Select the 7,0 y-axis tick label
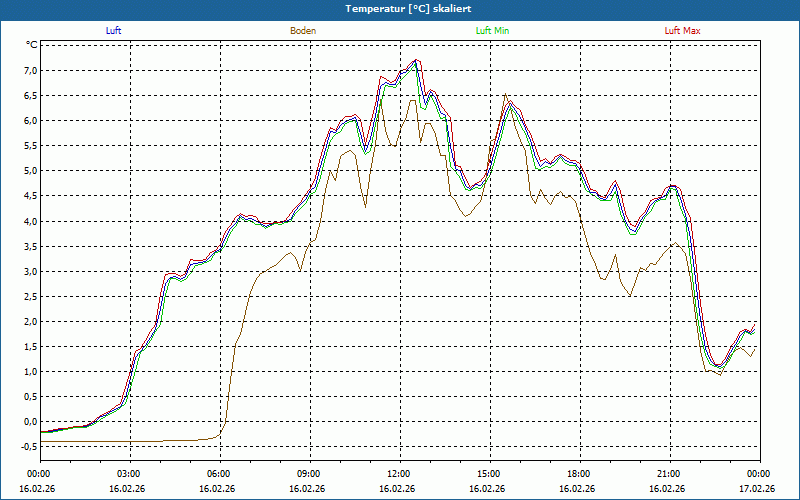The height and width of the screenshot is (500, 800). (30, 71)
